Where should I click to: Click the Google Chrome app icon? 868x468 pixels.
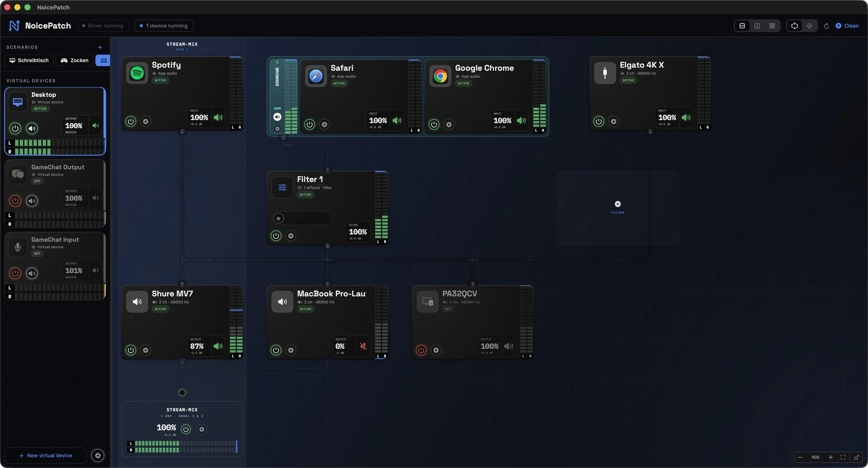pos(440,76)
